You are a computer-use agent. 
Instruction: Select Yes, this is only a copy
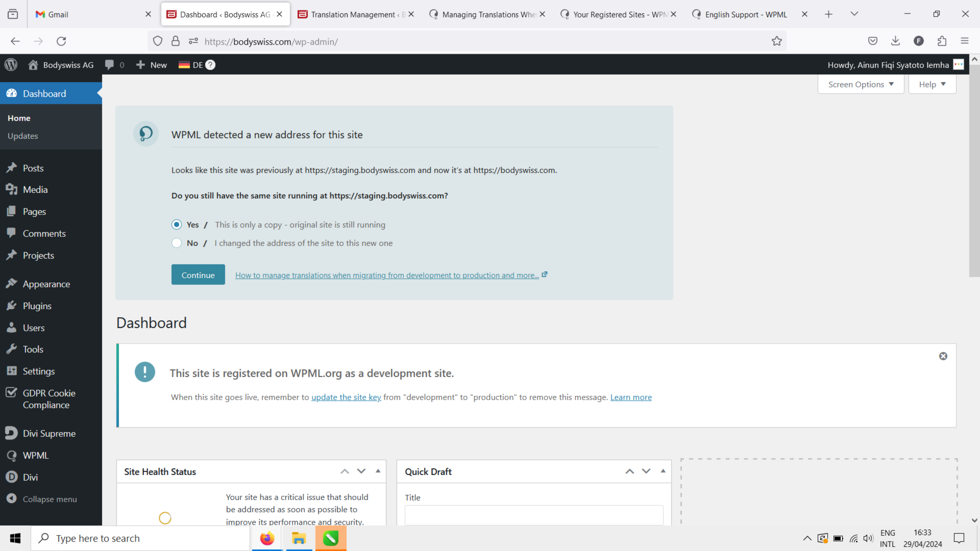tap(176, 225)
